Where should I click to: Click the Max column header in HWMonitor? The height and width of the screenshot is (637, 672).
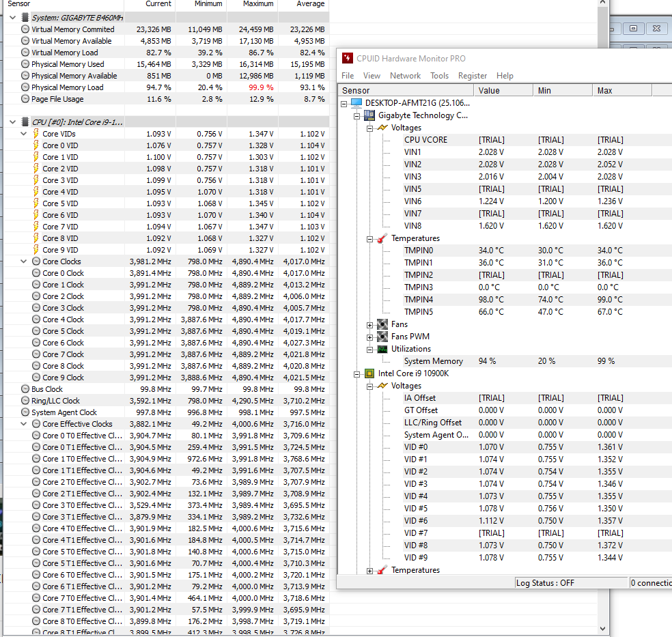(x=622, y=90)
